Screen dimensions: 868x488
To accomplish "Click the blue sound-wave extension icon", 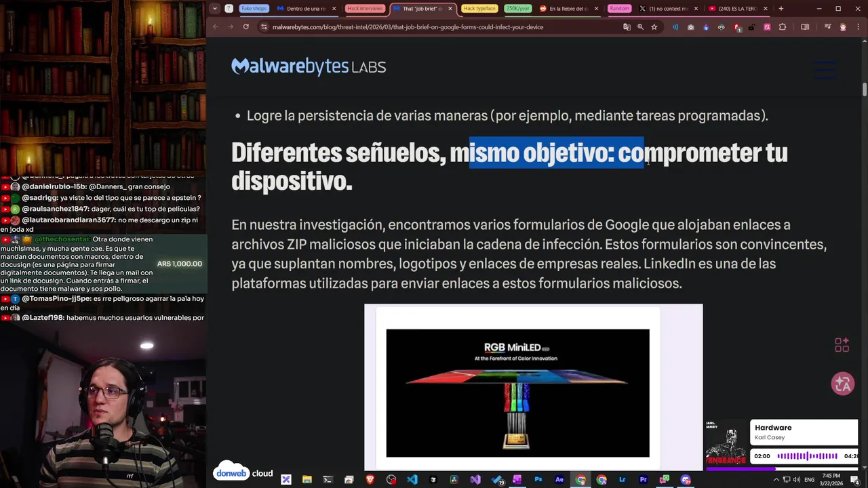I will (x=675, y=27).
